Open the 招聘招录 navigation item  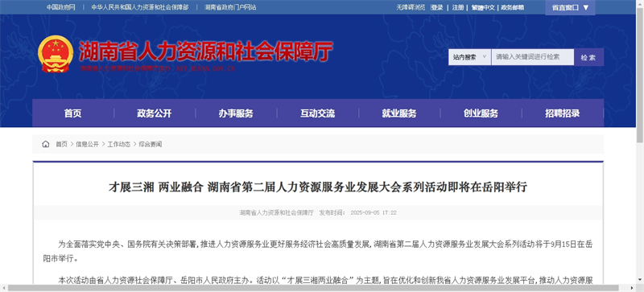coord(563,113)
